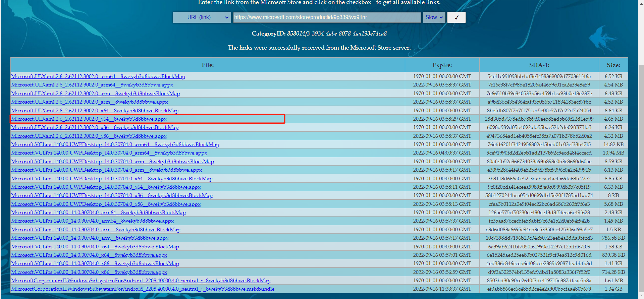
Task: Download VCLibs.140.00_14.0.30704.0 arm appx
Action: click(90, 238)
